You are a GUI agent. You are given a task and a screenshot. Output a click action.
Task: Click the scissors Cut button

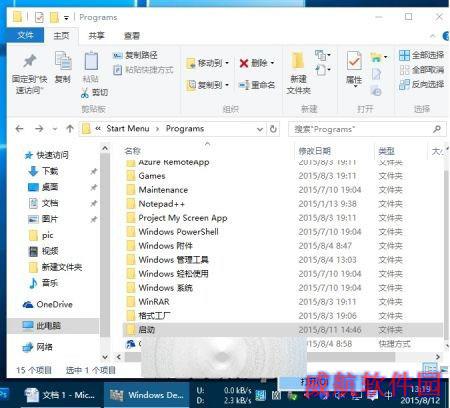click(95, 92)
